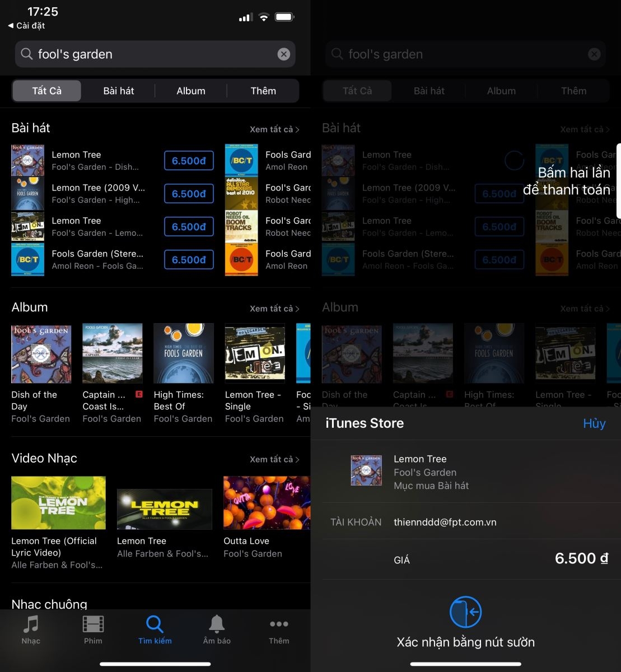Tap the High Times song artwork for Lemon Tree 2009

(x=28, y=194)
